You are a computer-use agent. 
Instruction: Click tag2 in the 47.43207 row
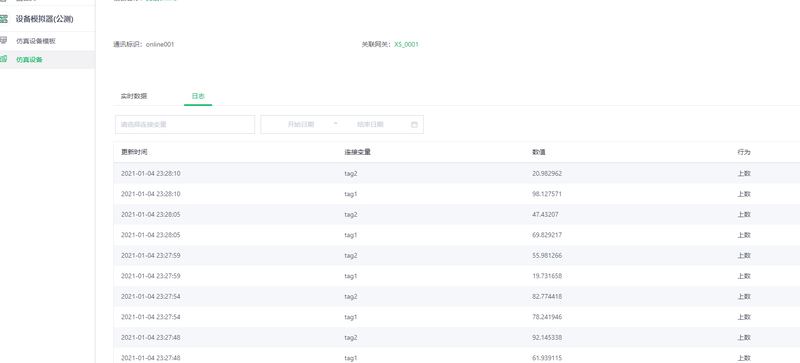click(x=351, y=214)
